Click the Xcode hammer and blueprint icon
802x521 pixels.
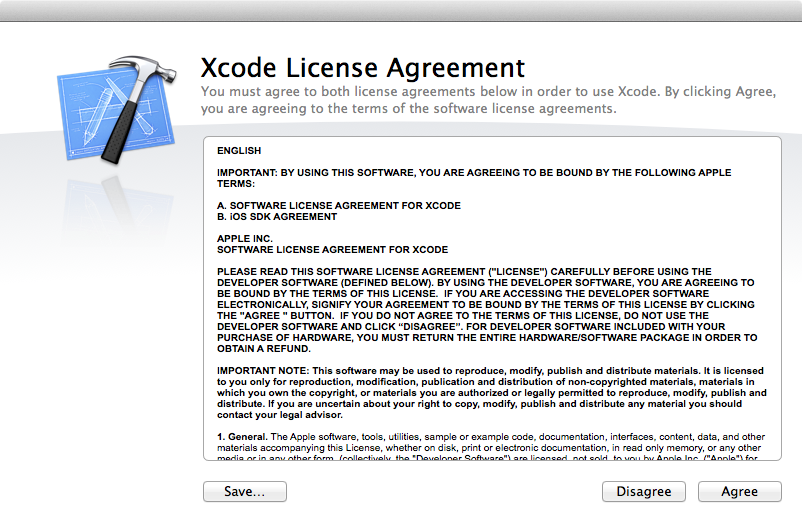[x=117, y=109]
